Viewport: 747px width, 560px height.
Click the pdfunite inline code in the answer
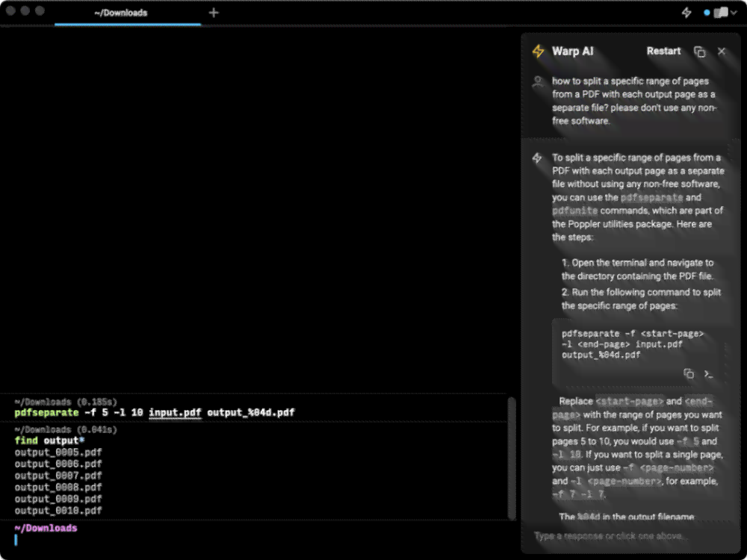click(x=575, y=211)
